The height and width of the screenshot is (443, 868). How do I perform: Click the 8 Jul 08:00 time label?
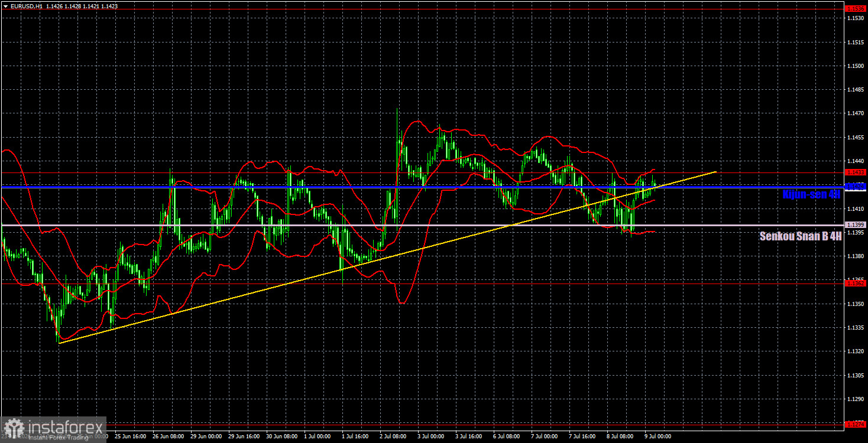point(621,437)
